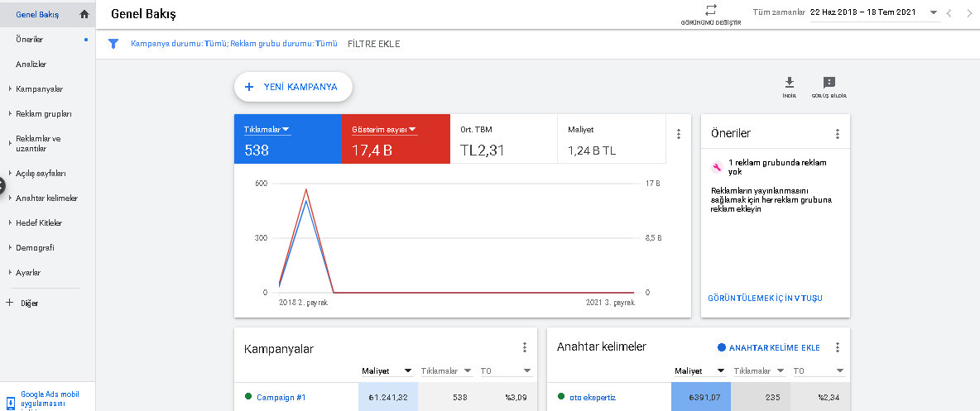980x411 pixels.
Task: Expand Reklam grupları in the sidebar
Action: [x=10, y=114]
